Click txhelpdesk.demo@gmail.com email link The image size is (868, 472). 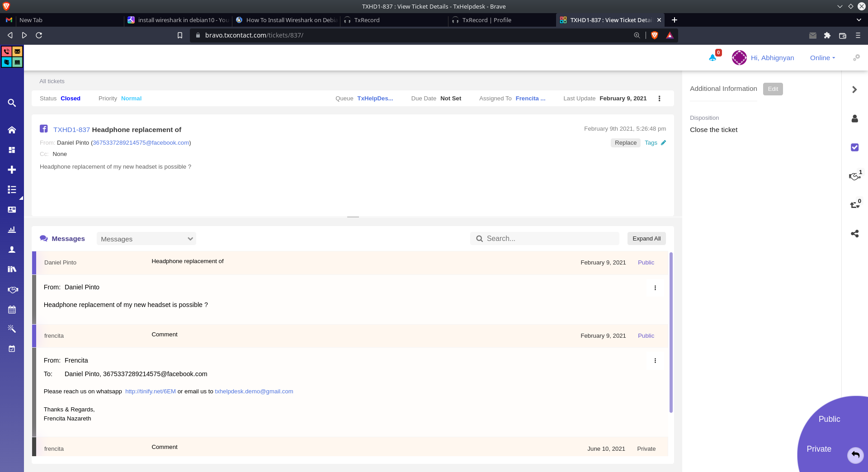[254, 392]
